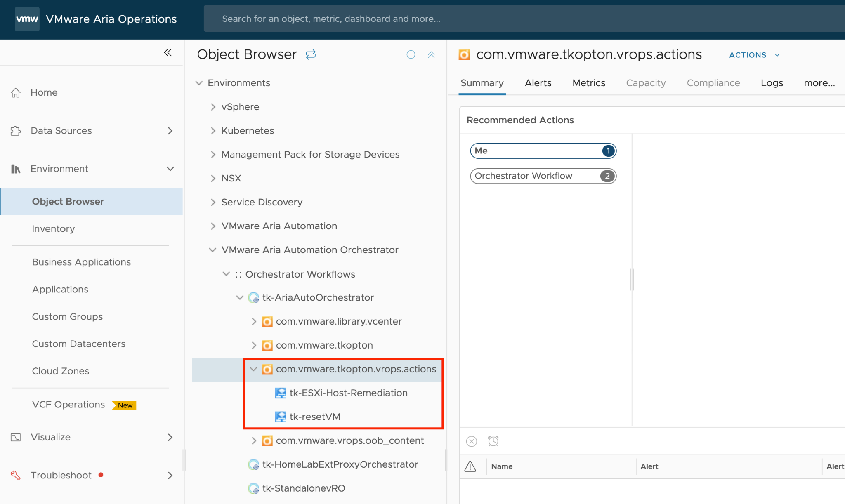Switch to the Alerts tab

click(538, 83)
